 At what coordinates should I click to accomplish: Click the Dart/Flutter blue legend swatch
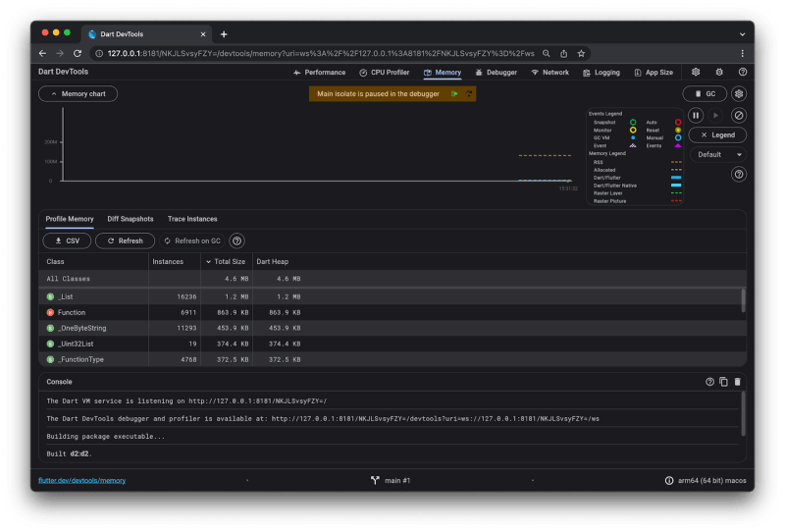(x=676, y=178)
